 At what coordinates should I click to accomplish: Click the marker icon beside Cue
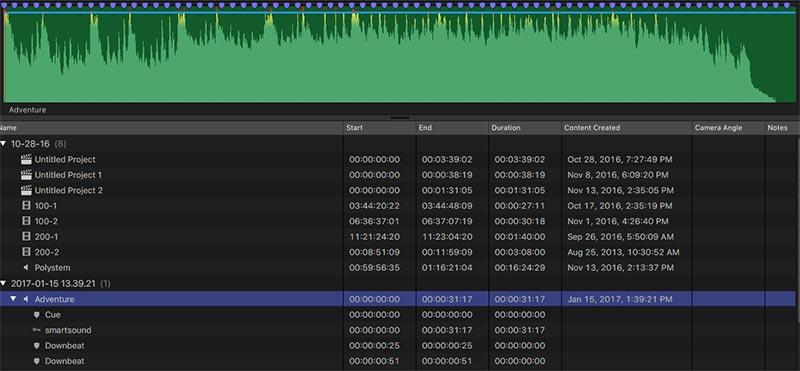pos(37,315)
